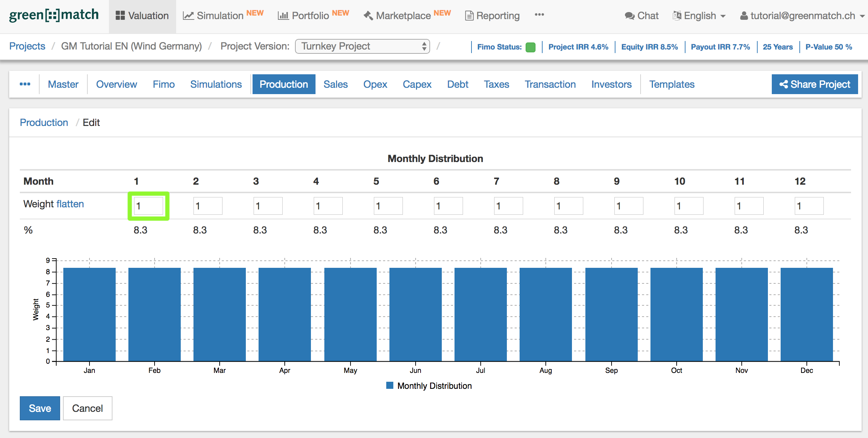Click the flatten weight link

tap(70, 204)
